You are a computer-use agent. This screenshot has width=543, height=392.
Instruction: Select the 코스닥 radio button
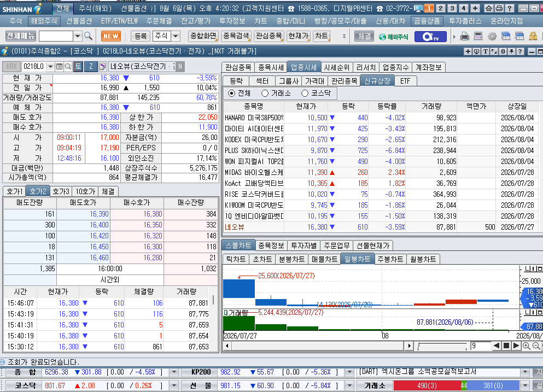(x=305, y=93)
